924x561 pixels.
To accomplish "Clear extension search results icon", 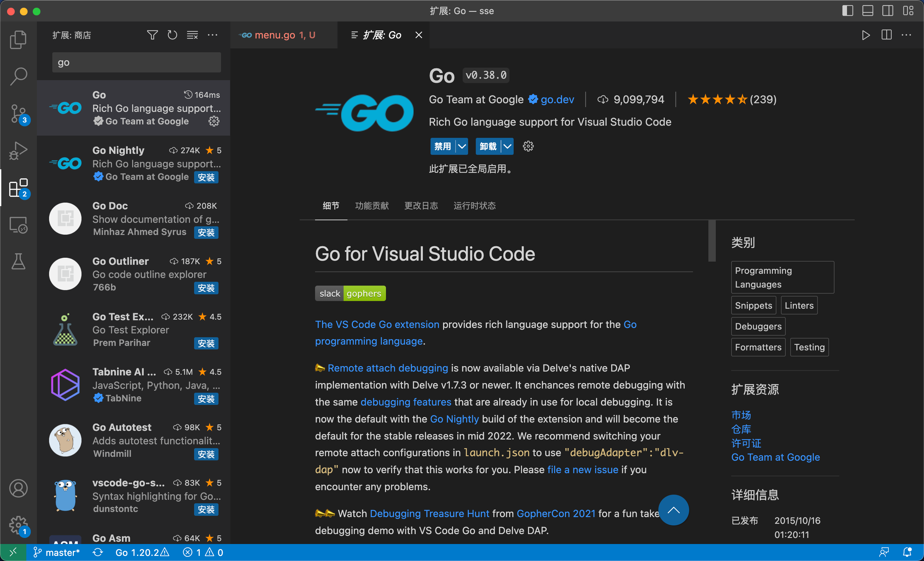I will point(193,35).
